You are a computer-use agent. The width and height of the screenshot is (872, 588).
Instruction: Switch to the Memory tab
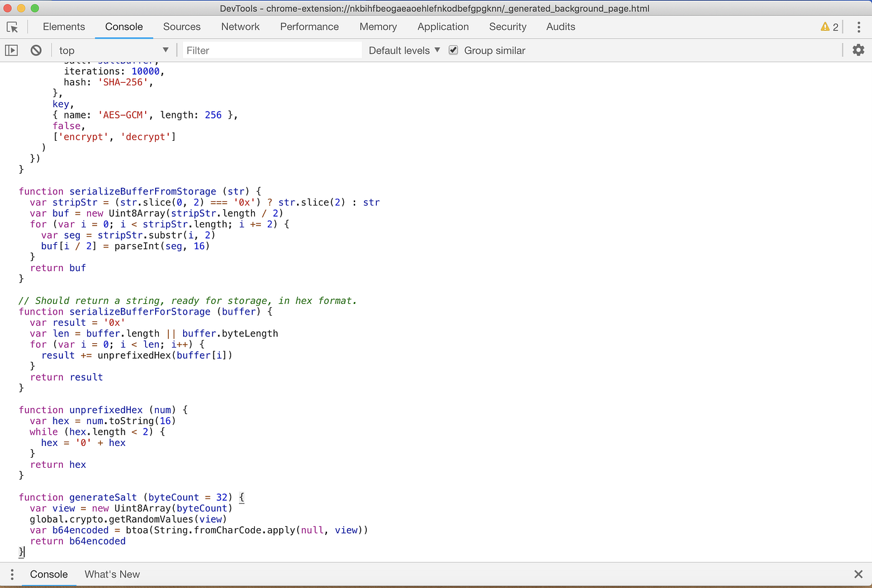pyautogui.click(x=378, y=27)
